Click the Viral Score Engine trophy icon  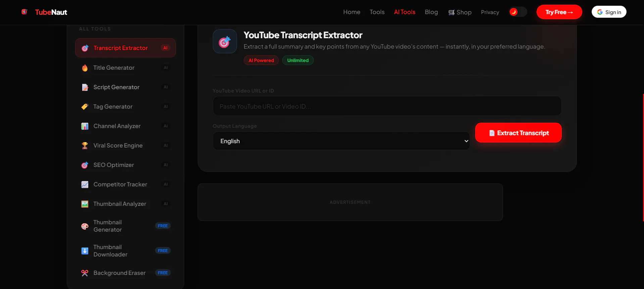point(85,146)
